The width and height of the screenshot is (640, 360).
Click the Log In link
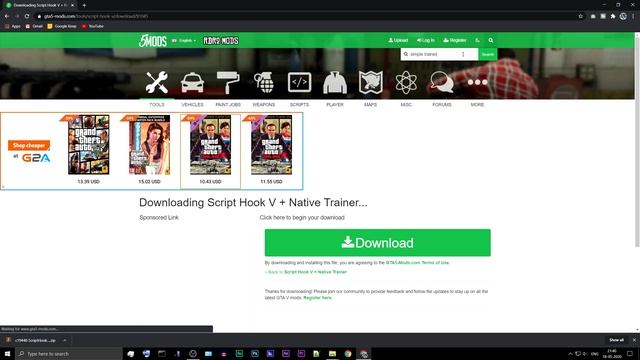426,40
